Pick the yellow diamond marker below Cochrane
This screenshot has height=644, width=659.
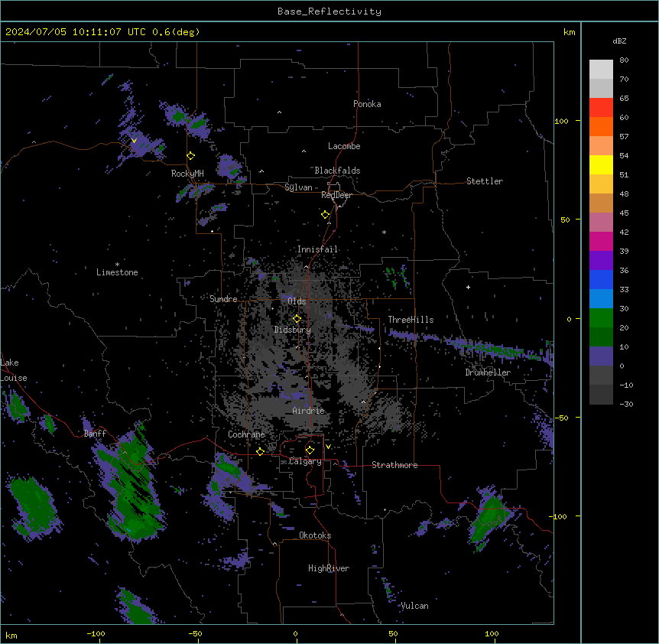pos(260,451)
